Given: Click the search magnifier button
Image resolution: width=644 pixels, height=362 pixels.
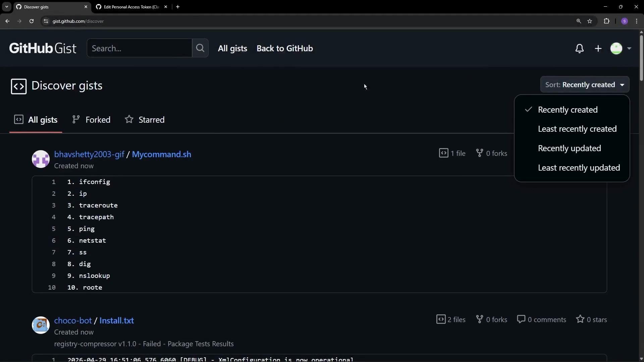Looking at the screenshot, I should coord(200,48).
